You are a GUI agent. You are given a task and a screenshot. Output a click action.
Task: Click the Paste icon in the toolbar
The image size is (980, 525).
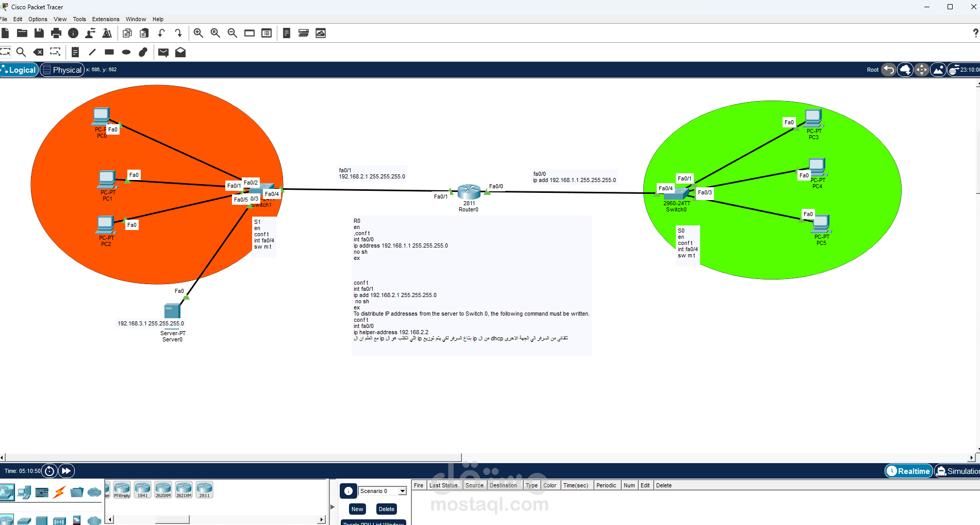(x=144, y=33)
